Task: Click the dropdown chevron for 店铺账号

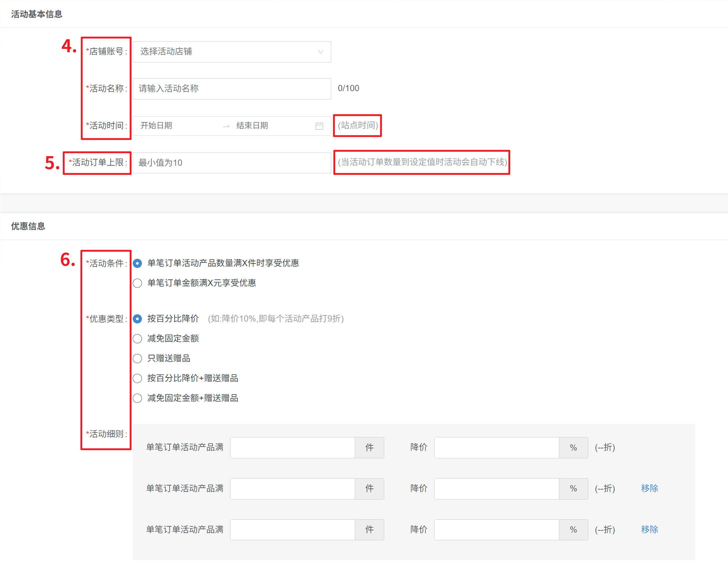Action: (320, 52)
